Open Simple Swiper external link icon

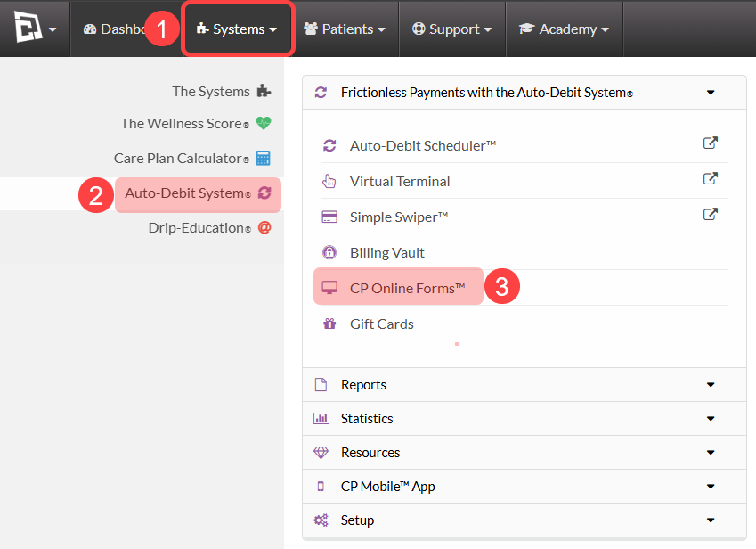coord(711,214)
